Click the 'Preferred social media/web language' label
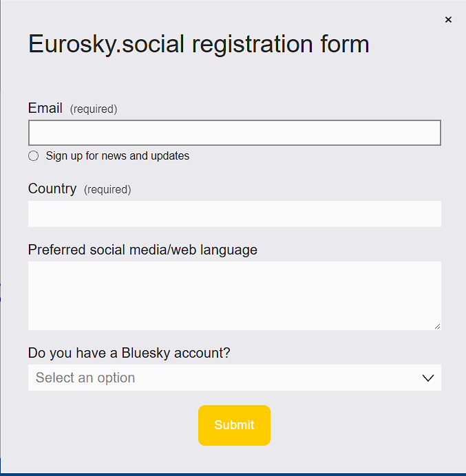This screenshot has width=466, height=476. (142, 250)
